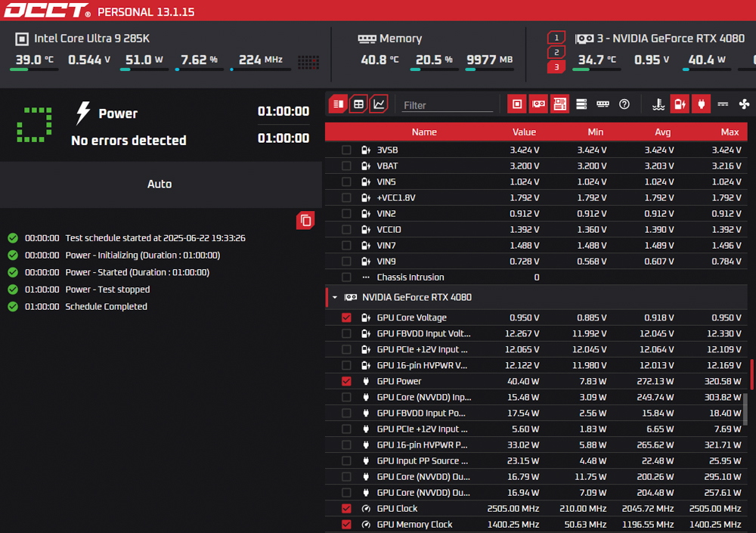
Task: Click the GPU Power max value 320.58 W
Action: (x=723, y=382)
